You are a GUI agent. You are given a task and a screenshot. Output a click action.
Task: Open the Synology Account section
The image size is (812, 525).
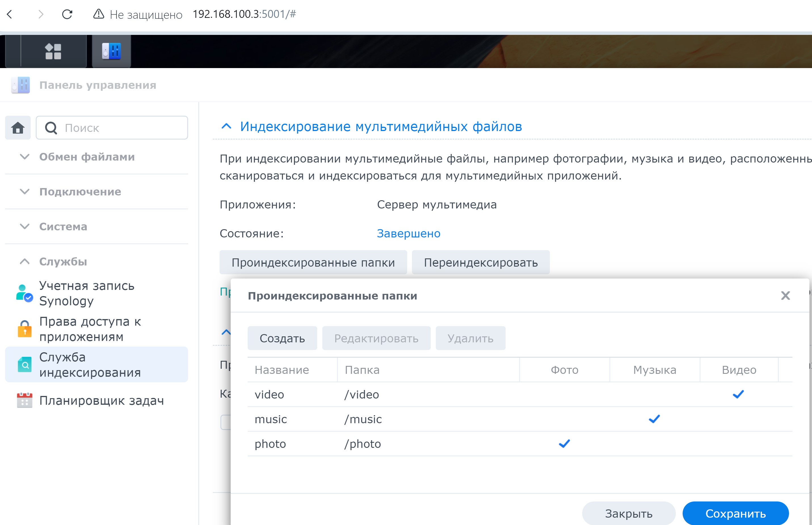pos(87,293)
